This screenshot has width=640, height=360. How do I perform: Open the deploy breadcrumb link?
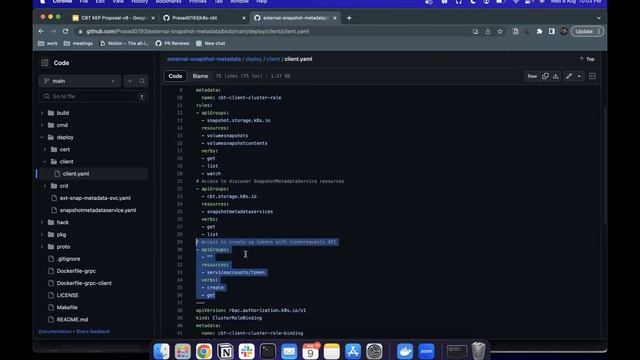point(253,59)
